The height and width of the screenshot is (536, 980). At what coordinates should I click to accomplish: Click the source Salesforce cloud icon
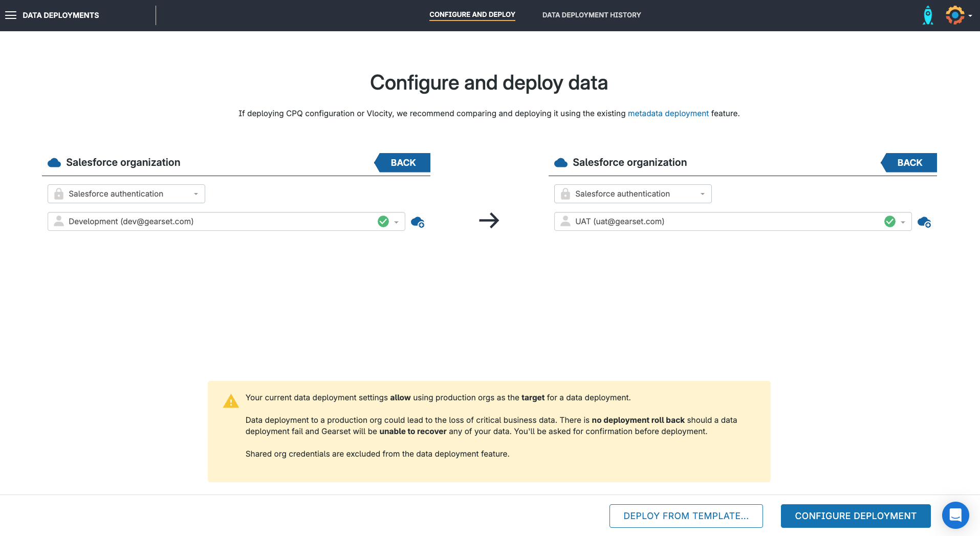pyautogui.click(x=54, y=163)
